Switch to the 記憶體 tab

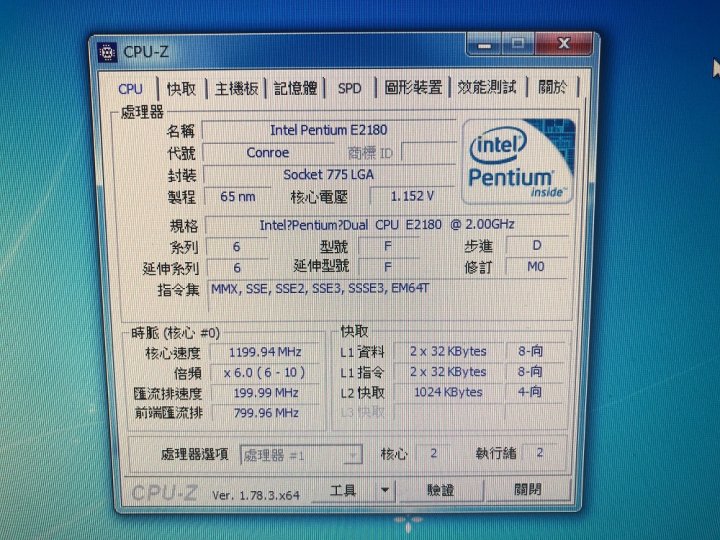tap(295, 88)
